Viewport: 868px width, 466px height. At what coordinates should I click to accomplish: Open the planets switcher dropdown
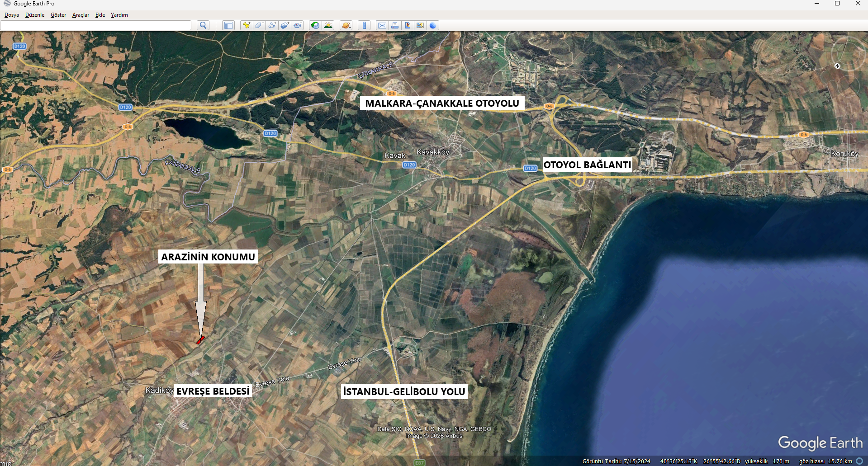coord(346,25)
